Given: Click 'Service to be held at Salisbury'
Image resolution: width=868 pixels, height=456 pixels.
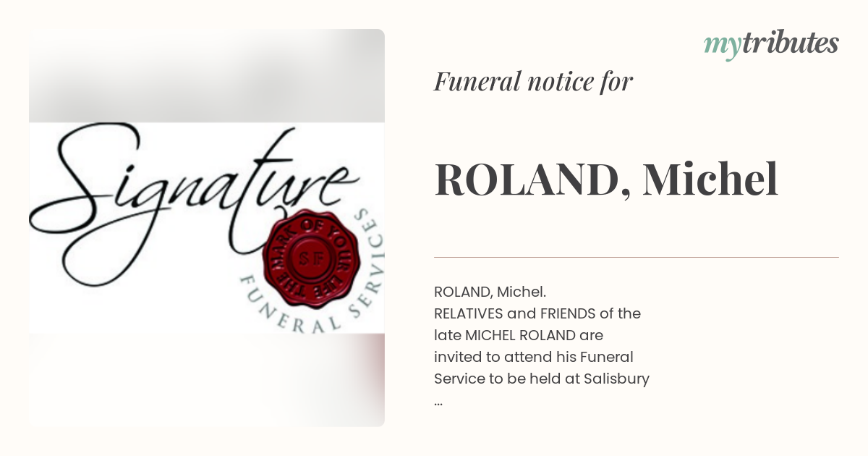Looking at the screenshot, I should [542, 379].
